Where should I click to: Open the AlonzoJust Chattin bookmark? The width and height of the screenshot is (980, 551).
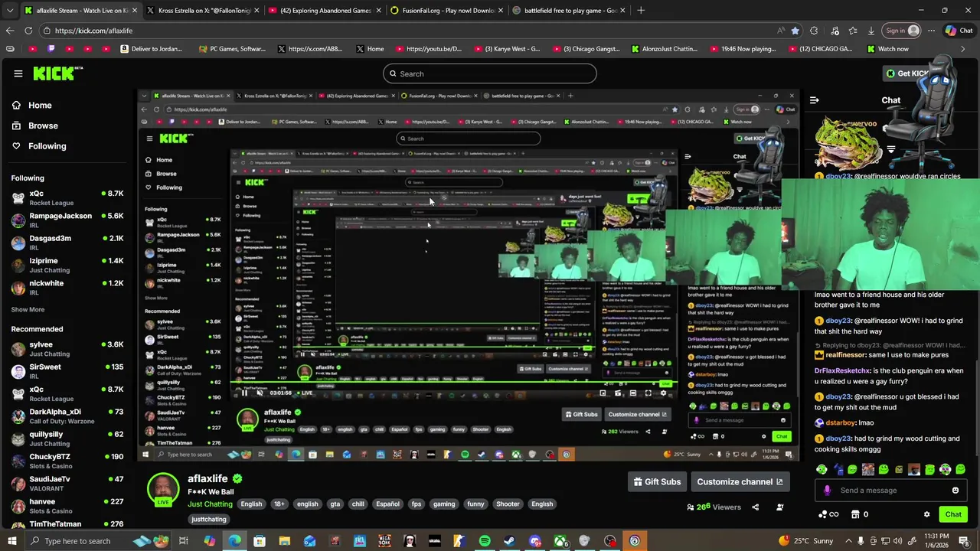[665, 49]
